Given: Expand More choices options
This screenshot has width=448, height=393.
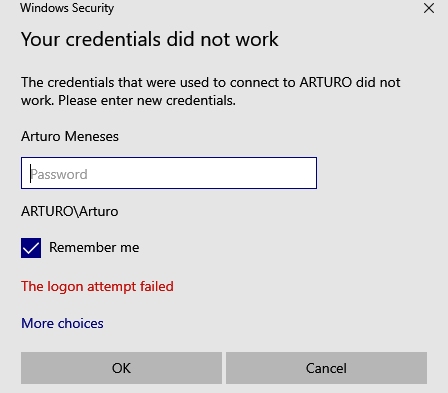Looking at the screenshot, I should point(62,323).
